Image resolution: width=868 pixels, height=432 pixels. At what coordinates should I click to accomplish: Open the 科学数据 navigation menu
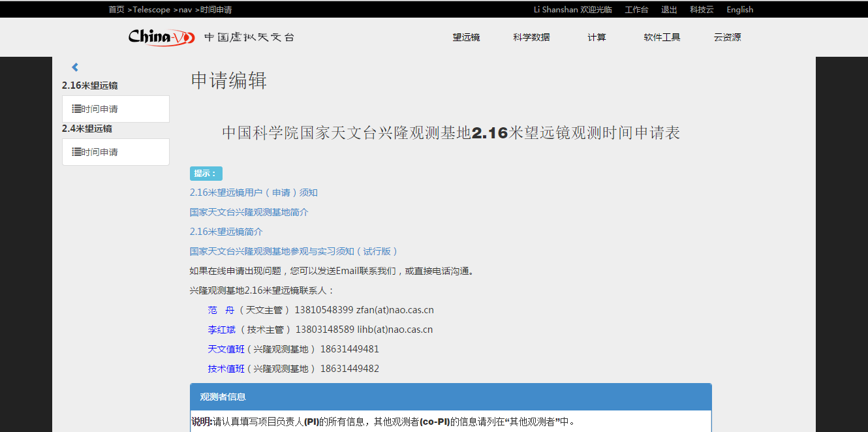tap(531, 37)
